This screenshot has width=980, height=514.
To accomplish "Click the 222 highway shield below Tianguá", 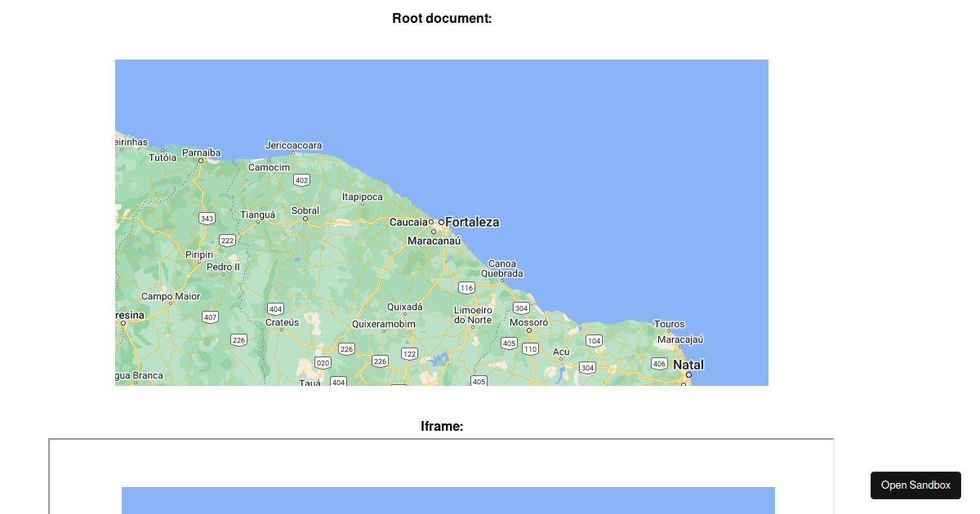I will [x=226, y=240].
